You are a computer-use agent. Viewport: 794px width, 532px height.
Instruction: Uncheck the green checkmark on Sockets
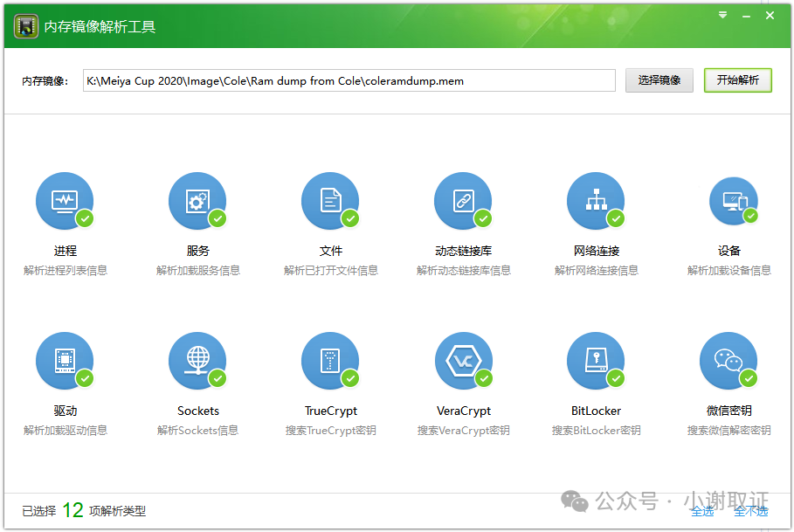[217, 378]
